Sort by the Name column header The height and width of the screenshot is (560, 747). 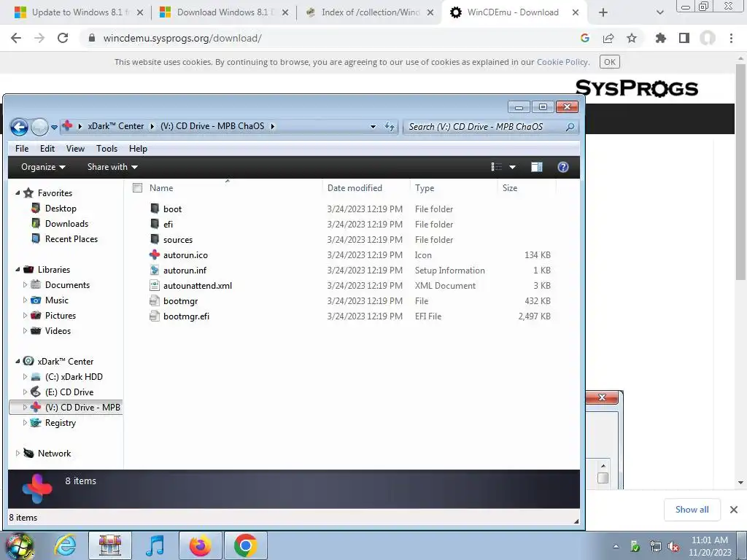(161, 188)
